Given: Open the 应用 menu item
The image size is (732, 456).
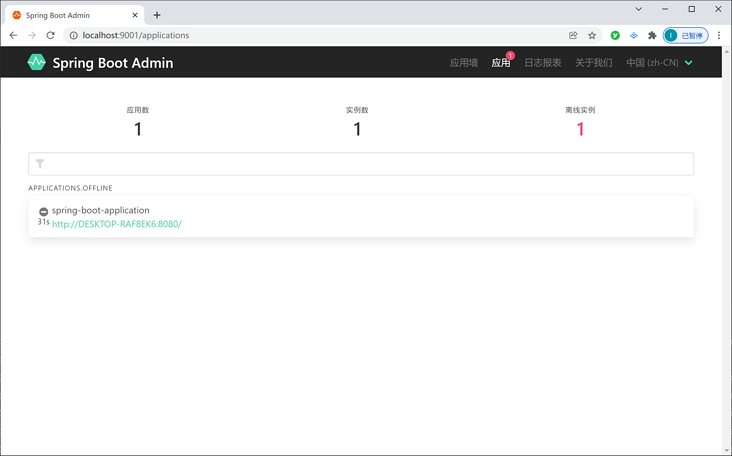Looking at the screenshot, I should (x=500, y=63).
